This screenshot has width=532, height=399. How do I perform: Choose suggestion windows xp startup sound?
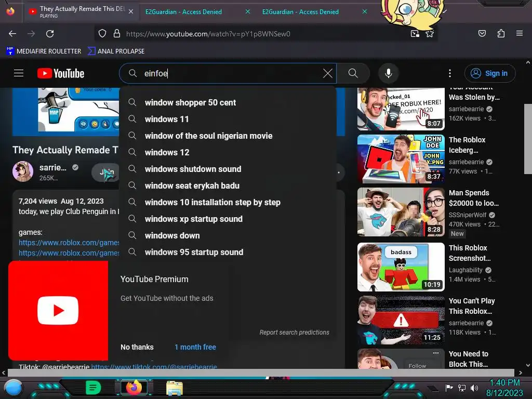click(x=228, y=219)
